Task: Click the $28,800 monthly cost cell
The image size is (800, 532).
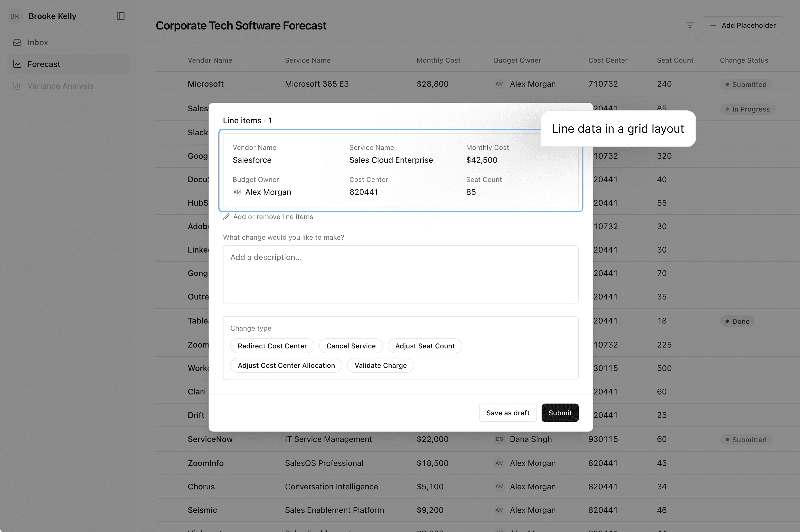Action: pos(432,84)
